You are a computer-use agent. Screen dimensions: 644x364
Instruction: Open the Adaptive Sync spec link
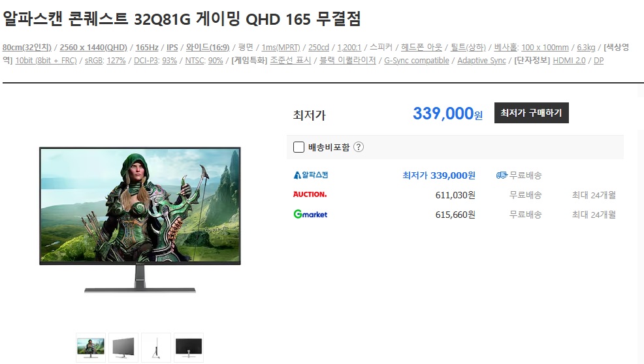pos(482,61)
